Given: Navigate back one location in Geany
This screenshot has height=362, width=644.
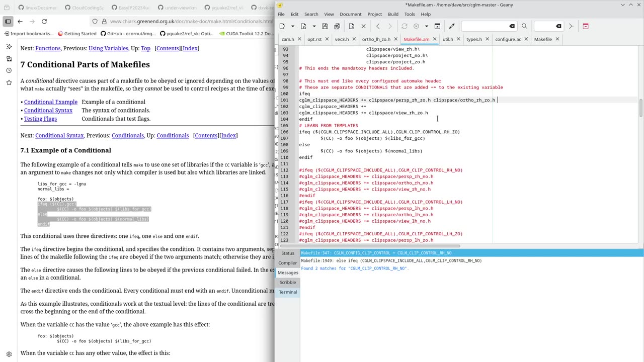Looking at the screenshot, I should click(378, 26).
